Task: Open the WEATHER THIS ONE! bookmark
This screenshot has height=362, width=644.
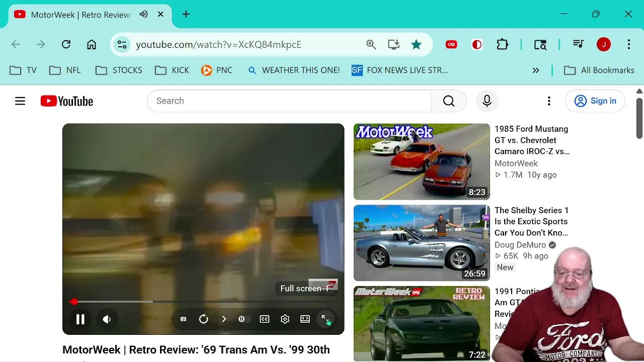Action: [294, 70]
